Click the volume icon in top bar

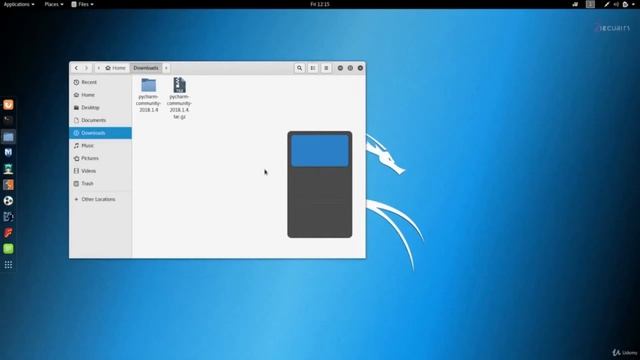pyautogui.click(x=616, y=4)
